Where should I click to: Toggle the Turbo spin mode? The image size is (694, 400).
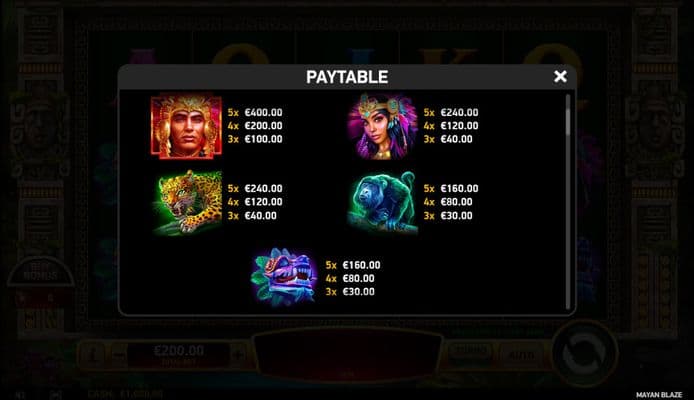(x=470, y=354)
